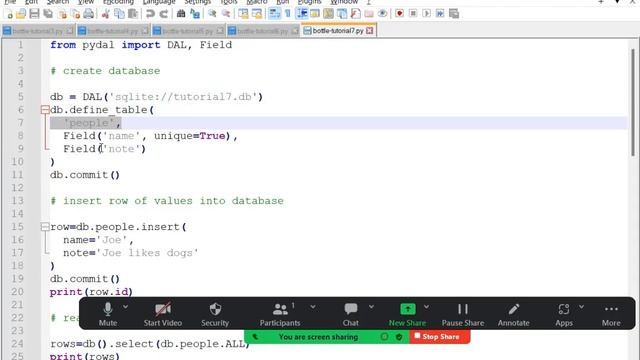Click the '# insert row of values into database' comment
Screen dimensions: 640x360
167,201
